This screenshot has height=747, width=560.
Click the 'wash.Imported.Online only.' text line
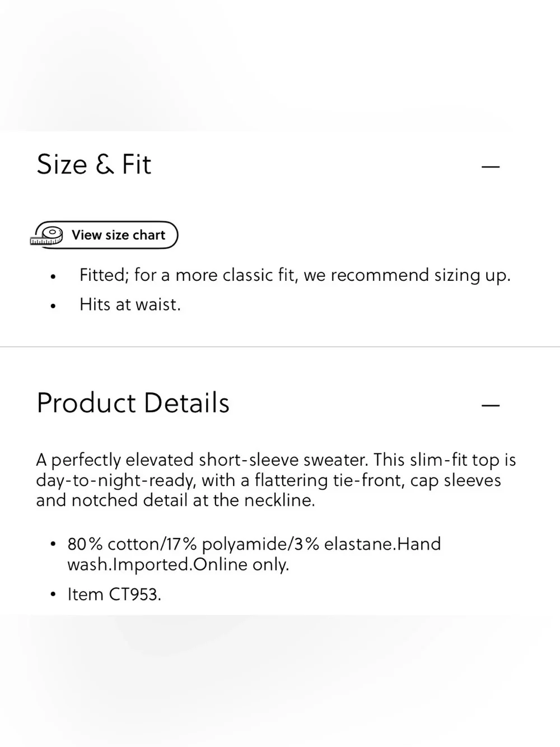[178, 564]
